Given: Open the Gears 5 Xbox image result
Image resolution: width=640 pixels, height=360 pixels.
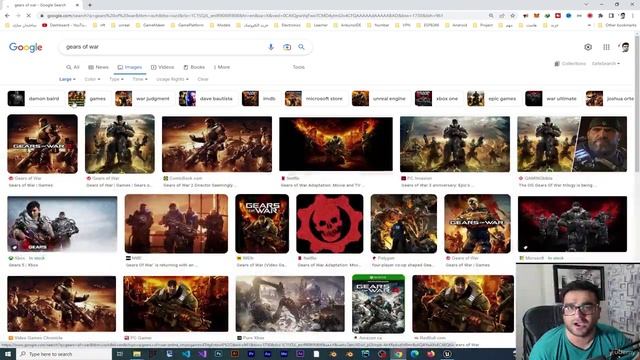Looking at the screenshot, I should click(x=62, y=224).
